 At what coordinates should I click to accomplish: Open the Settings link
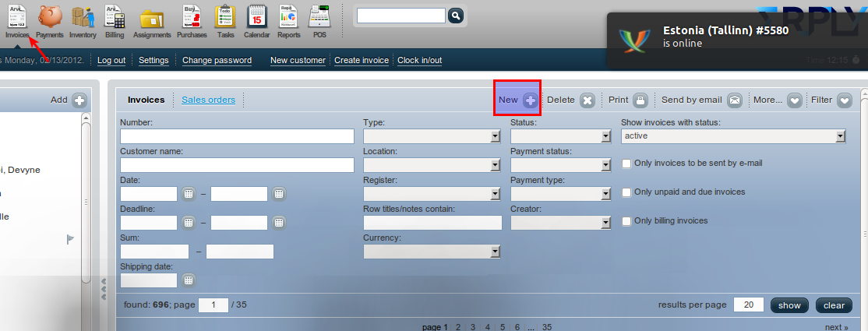pyautogui.click(x=153, y=60)
